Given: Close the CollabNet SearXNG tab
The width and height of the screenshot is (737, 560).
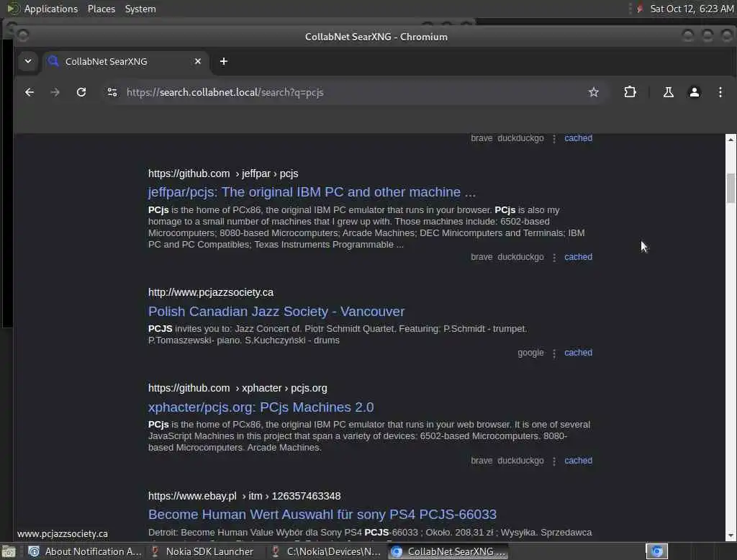Looking at the screenshot, I should [198, 62].
